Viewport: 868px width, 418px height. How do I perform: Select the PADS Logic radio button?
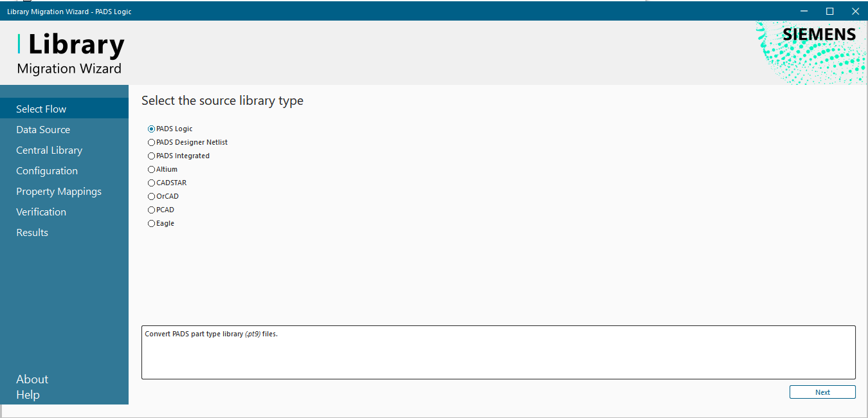(152, 129)
